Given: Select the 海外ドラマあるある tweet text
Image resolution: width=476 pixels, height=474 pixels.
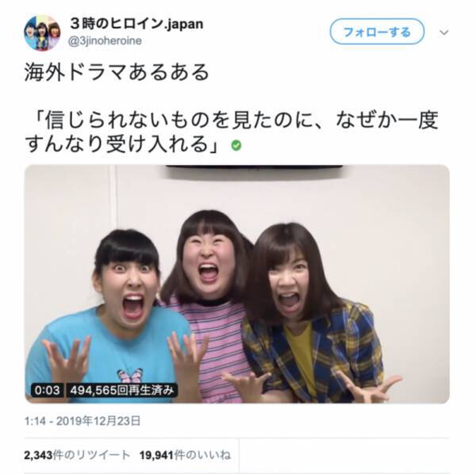Looking at the screenshot, I should [117, 73].
